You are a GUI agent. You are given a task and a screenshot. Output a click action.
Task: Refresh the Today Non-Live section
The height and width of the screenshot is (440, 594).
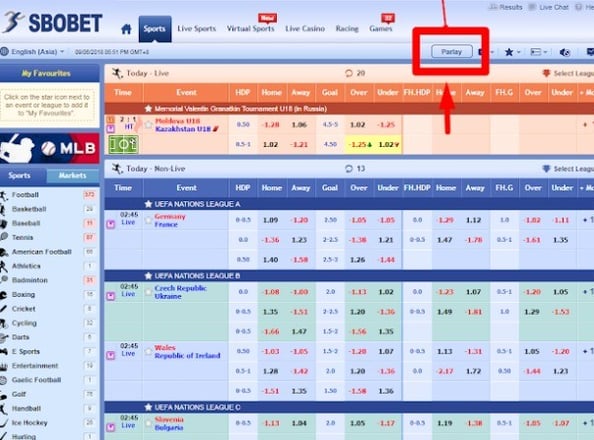(x=349, y=169)
